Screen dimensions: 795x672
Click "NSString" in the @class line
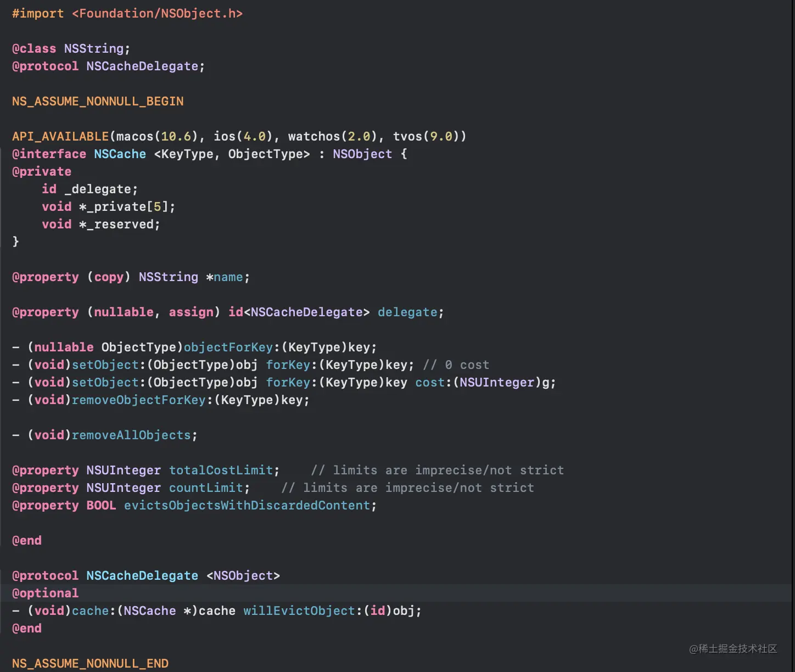click(x=94, y=48)
